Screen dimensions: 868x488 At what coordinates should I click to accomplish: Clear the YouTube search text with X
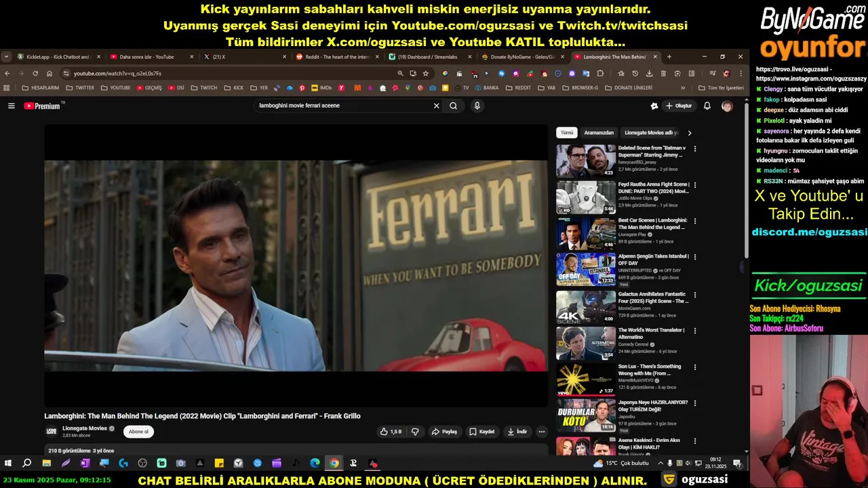436,106
